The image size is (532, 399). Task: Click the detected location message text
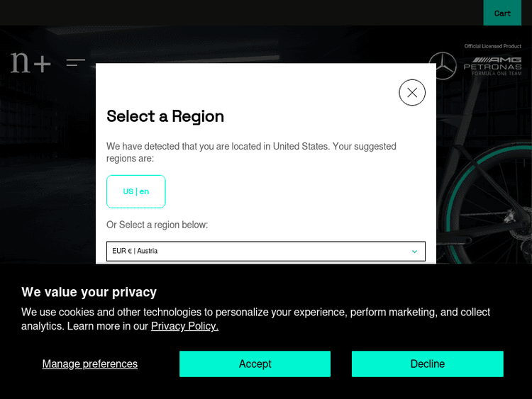[251, 152]
